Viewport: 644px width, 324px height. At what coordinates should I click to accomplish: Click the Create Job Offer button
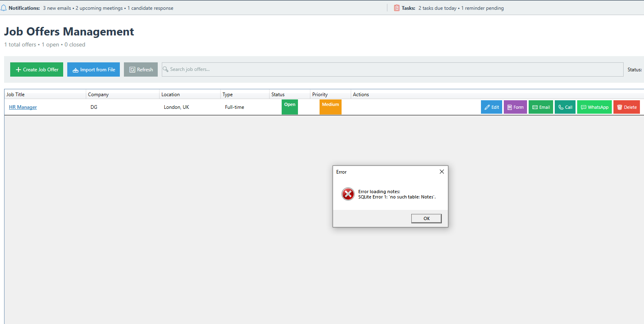[37, 70]
